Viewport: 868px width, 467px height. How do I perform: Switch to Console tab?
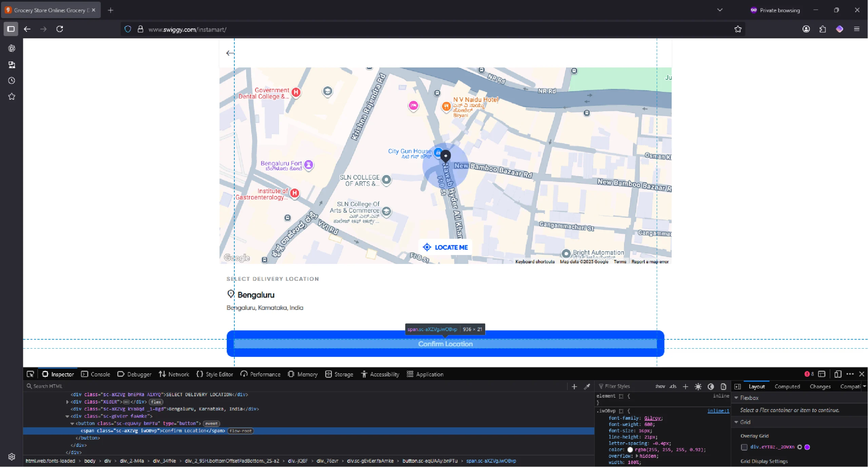click(x=96, y=374)
